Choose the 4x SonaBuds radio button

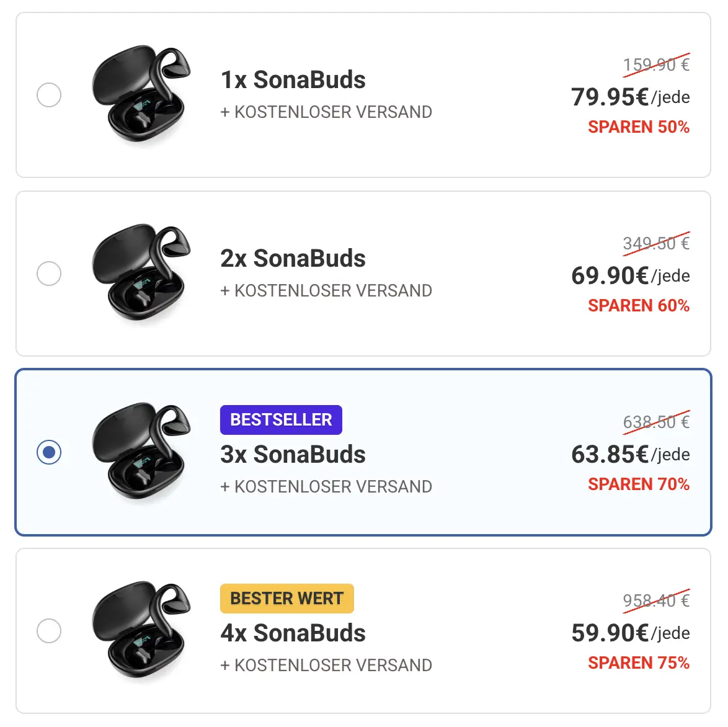[49, 631]
